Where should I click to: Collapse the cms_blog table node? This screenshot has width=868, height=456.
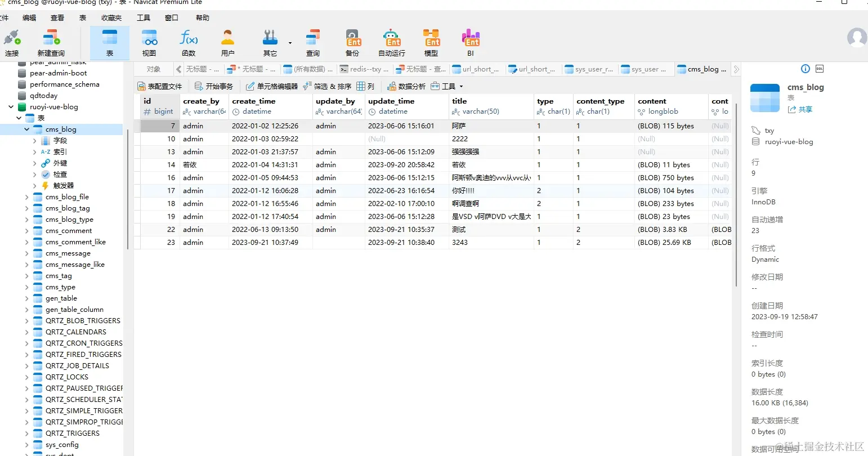tap(27, 129)
